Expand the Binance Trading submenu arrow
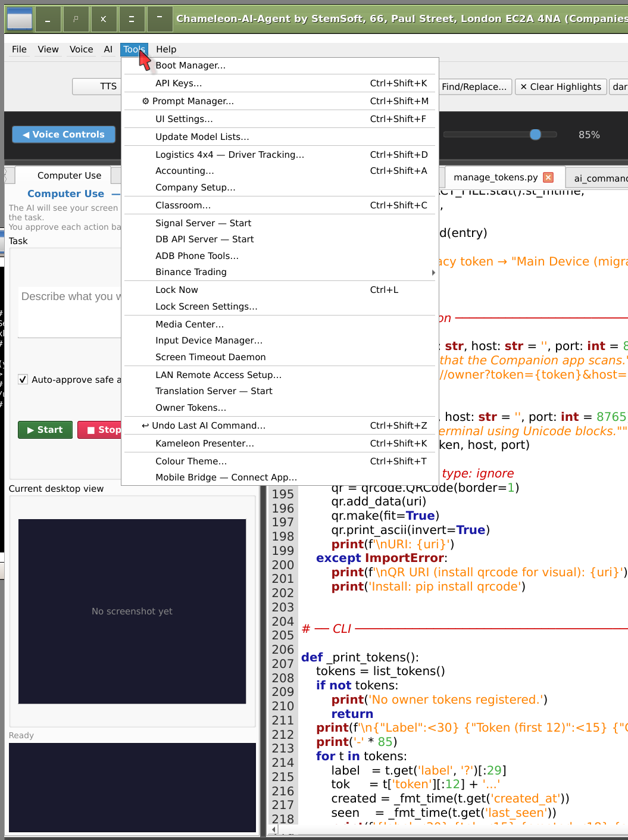Viewport: 628px width, 840px height. click(433, 273)
